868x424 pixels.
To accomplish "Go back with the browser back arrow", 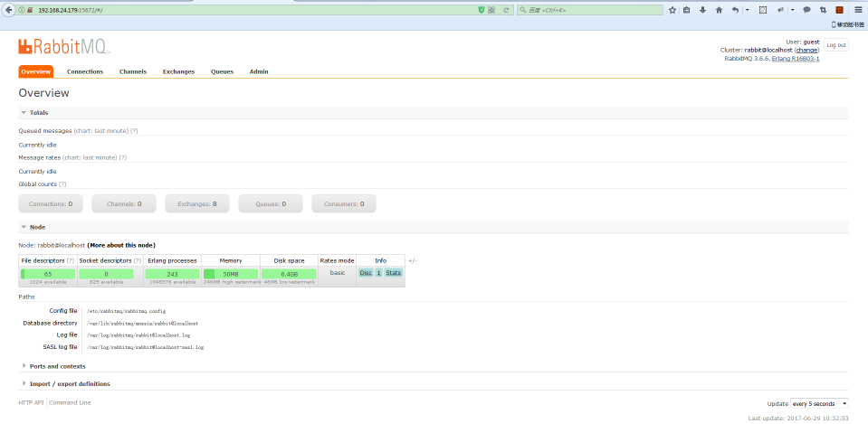I will (8, 10).
